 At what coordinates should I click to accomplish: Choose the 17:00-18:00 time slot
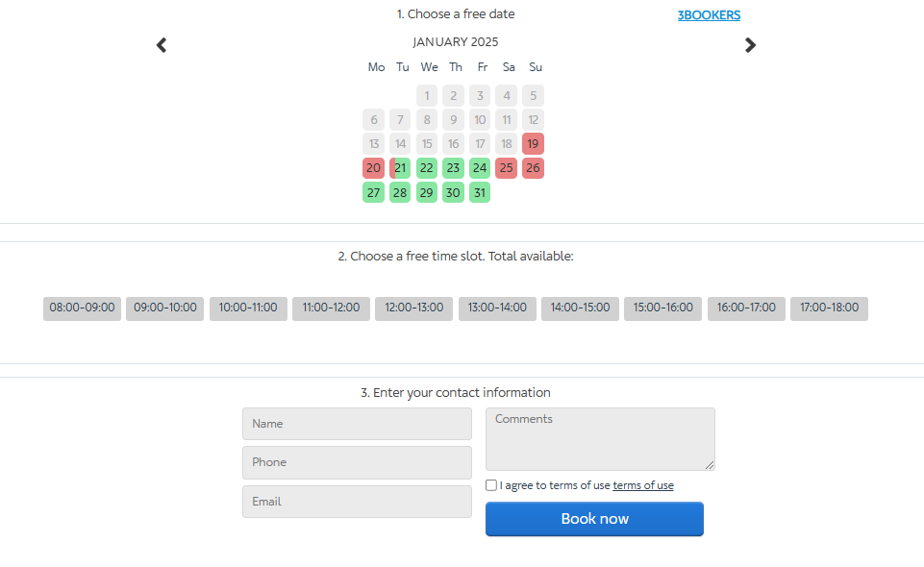[x=829, y=308]
